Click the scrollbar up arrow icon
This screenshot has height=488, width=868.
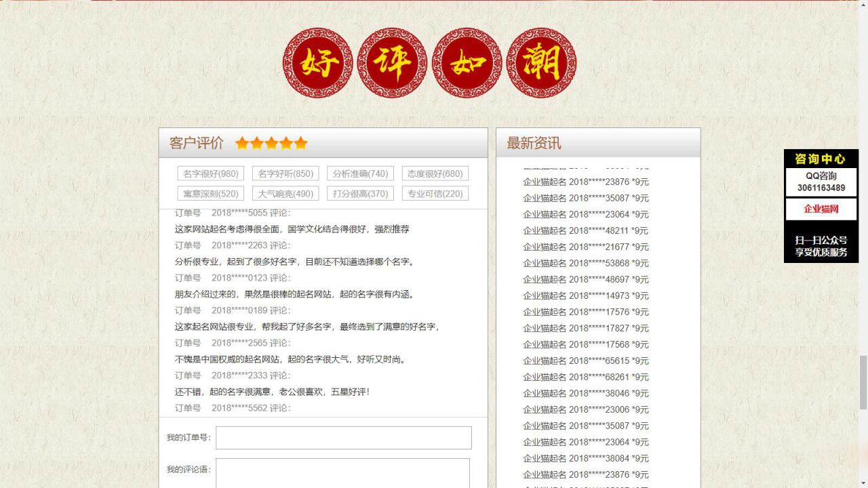862,5
